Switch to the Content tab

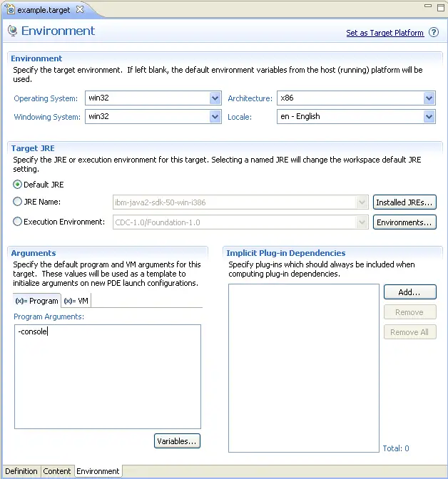(x=57, y=471)
